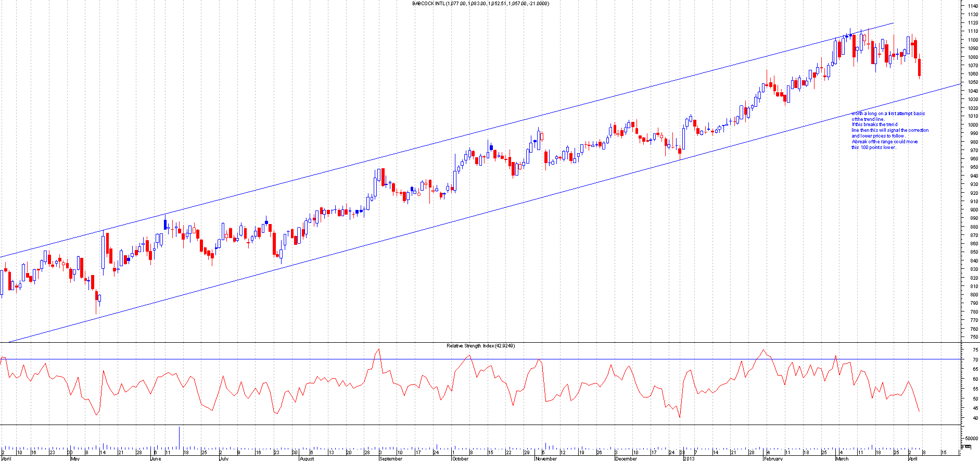Click the November label on date axis
Image resolution: width=980 pixels, height=461 pixels.
pos(546,458)
